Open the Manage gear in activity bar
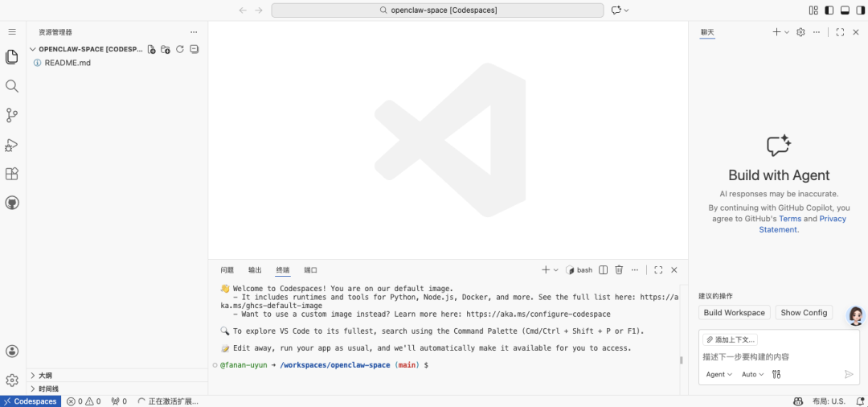This screenshot has height=407, width=868. (x=11, y=380)
